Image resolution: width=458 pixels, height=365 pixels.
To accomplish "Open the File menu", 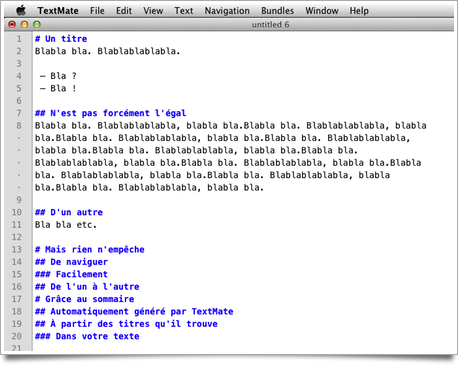I will click(97, 11).
